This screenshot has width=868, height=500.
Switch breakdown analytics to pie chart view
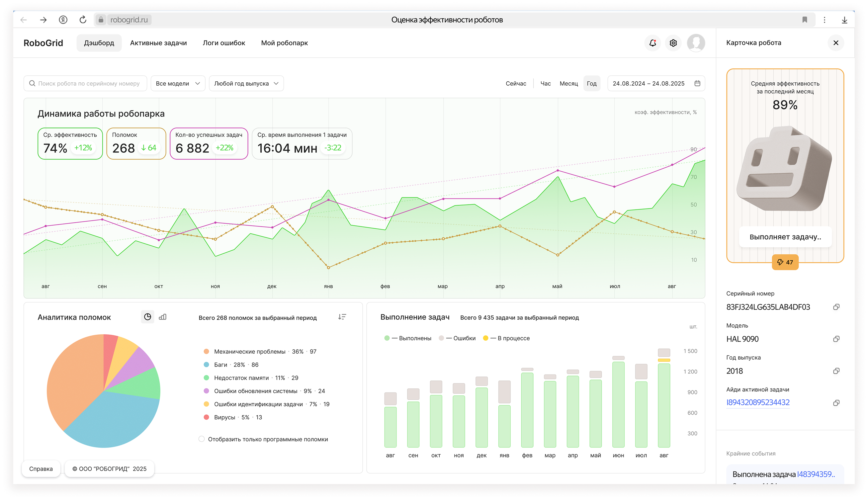148,317
